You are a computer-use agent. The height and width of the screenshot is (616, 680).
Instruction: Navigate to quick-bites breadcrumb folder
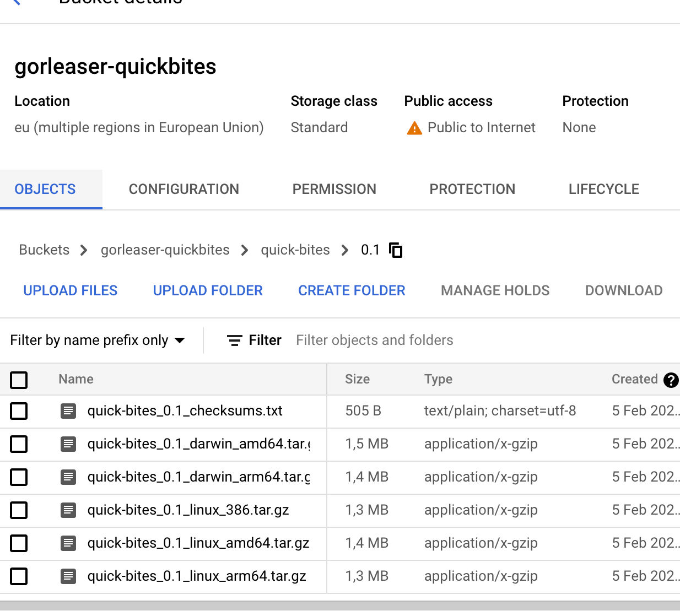295,250
